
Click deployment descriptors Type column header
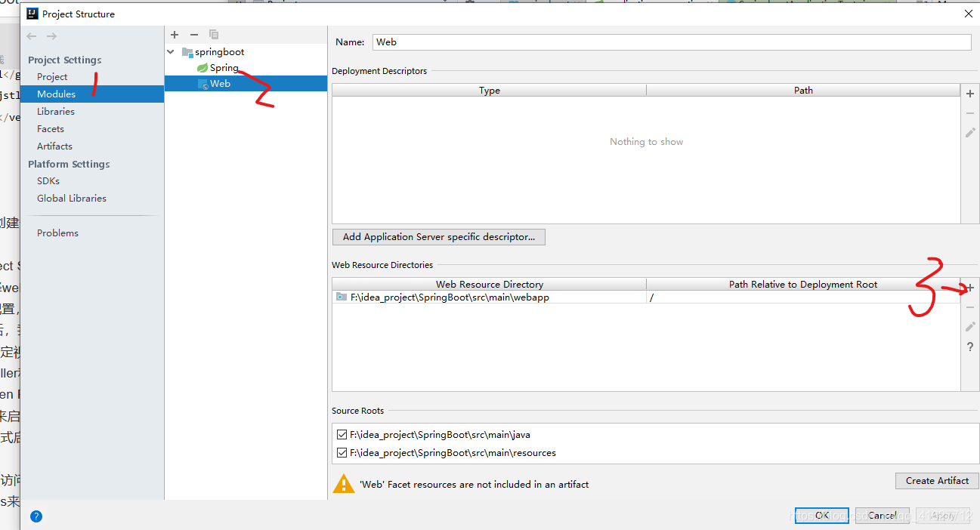[x=490, y=91]
